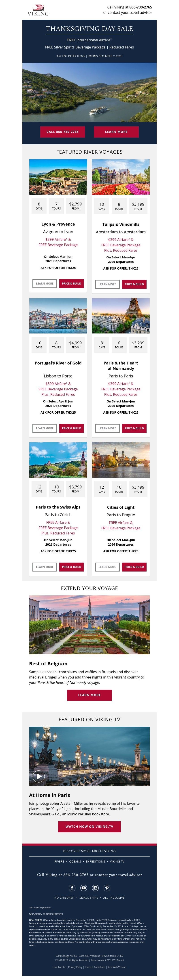Image resolution: width=179 pixels, height=980 pixels.
Task: Click View Web Version in the footer
Action: click(x=117, y=967)
